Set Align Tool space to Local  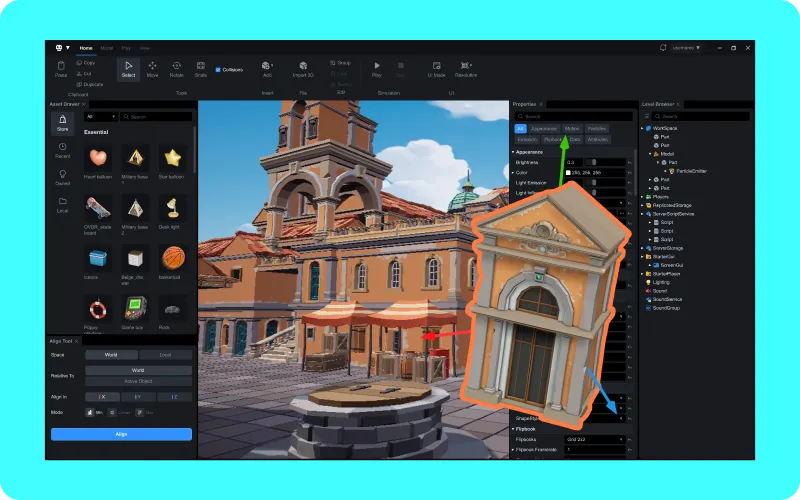coord(165,355)
